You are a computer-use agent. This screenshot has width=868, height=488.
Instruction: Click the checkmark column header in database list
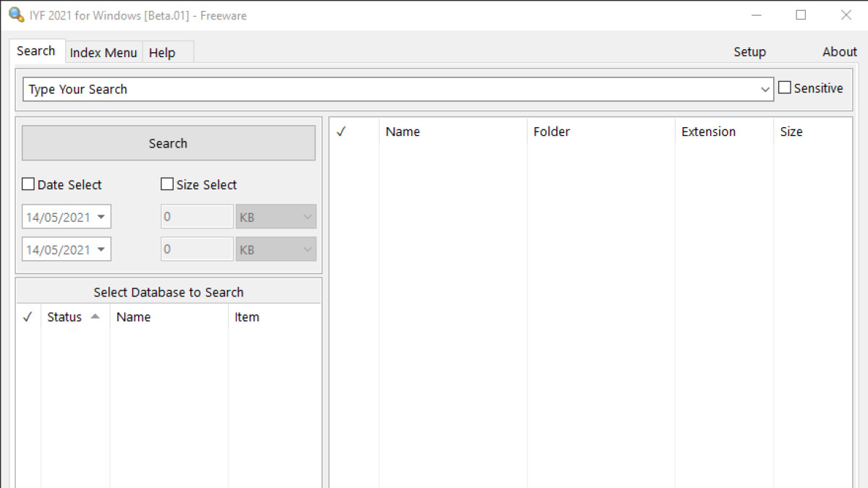click(x=27, y=317)
